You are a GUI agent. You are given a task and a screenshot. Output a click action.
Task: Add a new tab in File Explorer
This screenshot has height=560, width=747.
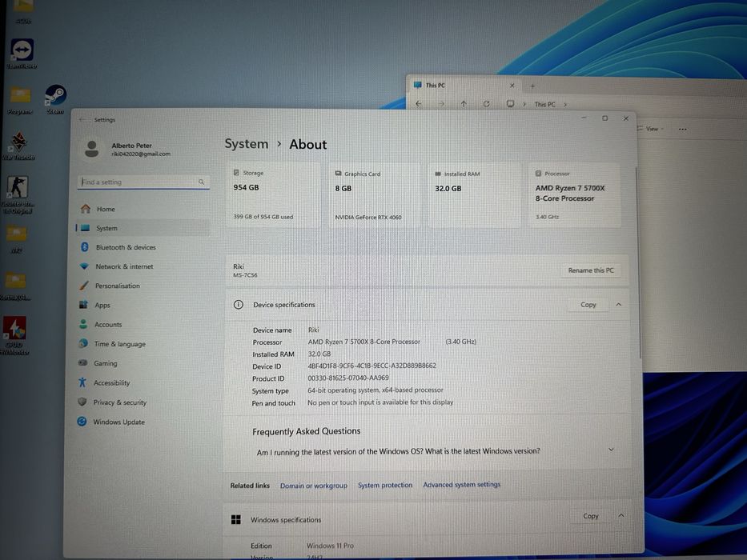click(x=532, y=86)
